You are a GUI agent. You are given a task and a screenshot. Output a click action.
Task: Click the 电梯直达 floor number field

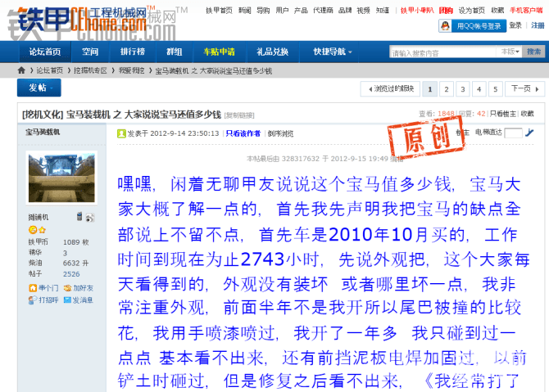click(513, 133)
